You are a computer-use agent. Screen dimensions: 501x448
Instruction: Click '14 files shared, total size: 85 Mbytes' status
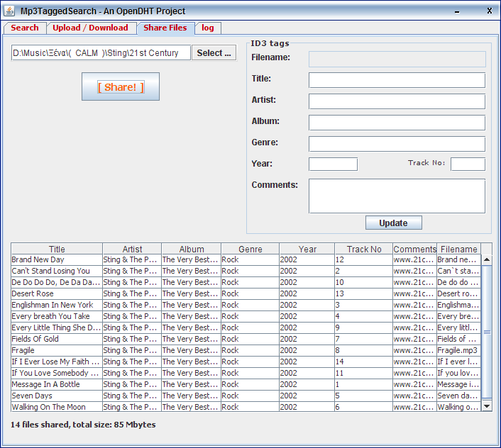click(x=83, y=425)
